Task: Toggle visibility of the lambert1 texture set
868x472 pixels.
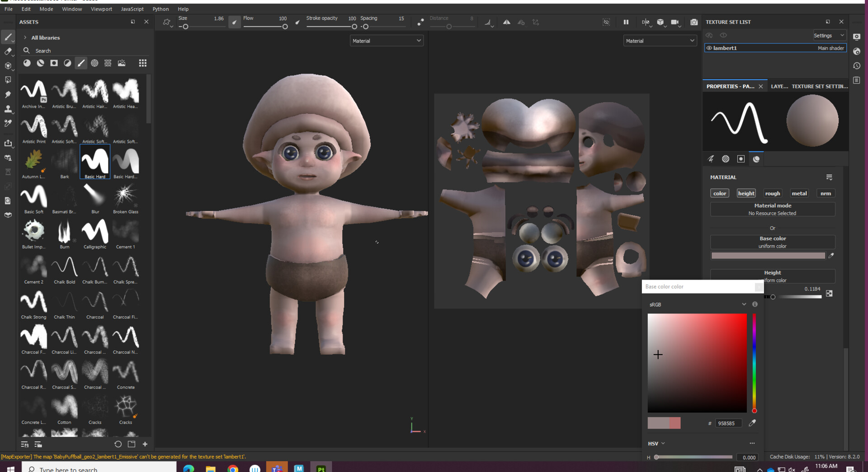Action: pos(709,48)
